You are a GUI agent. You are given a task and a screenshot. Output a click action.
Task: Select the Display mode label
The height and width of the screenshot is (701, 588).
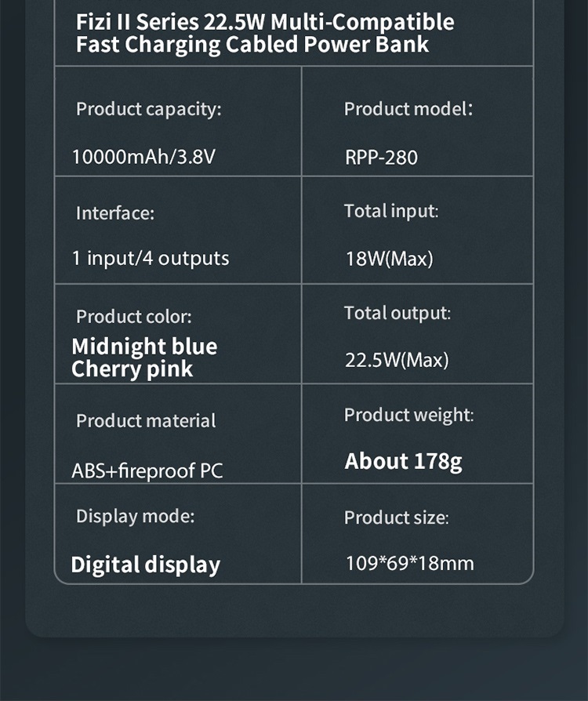coord(135,517)
